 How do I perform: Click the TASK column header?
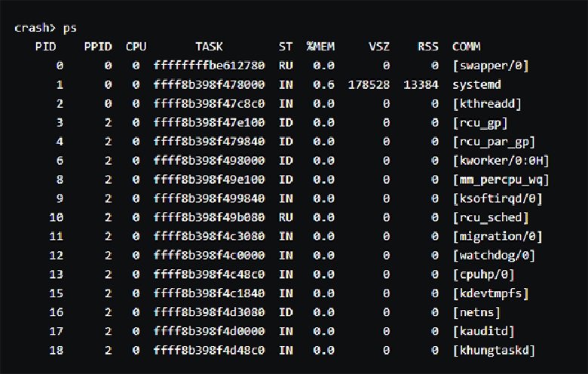(x=209, y=47)
